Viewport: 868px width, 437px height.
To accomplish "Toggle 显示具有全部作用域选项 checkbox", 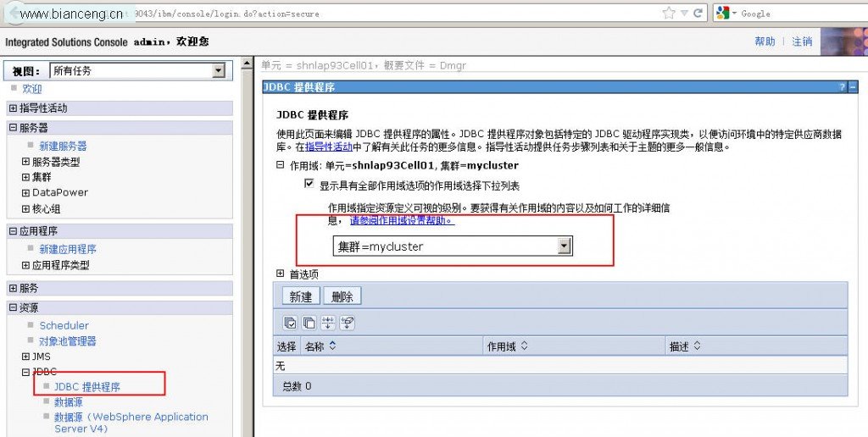I will pyautogui.click(x=309, y=184).
